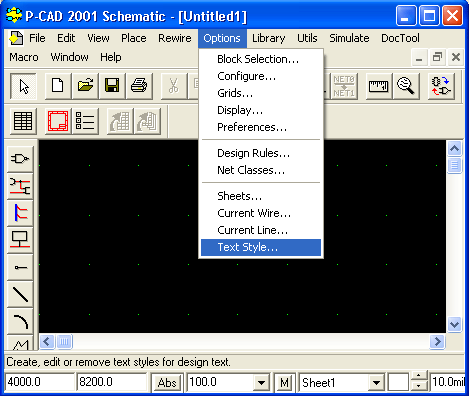Select the Place Line tool

(x=20, y=295)
